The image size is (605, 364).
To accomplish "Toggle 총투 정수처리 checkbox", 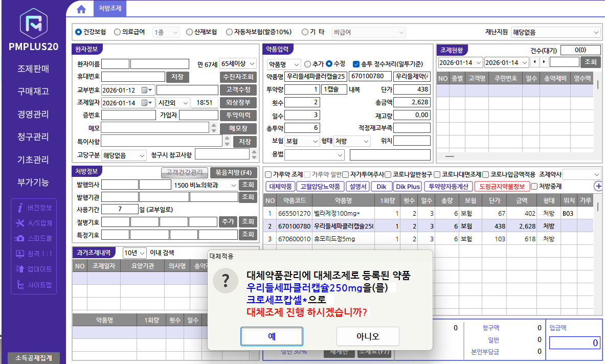I will click(356, 64).
